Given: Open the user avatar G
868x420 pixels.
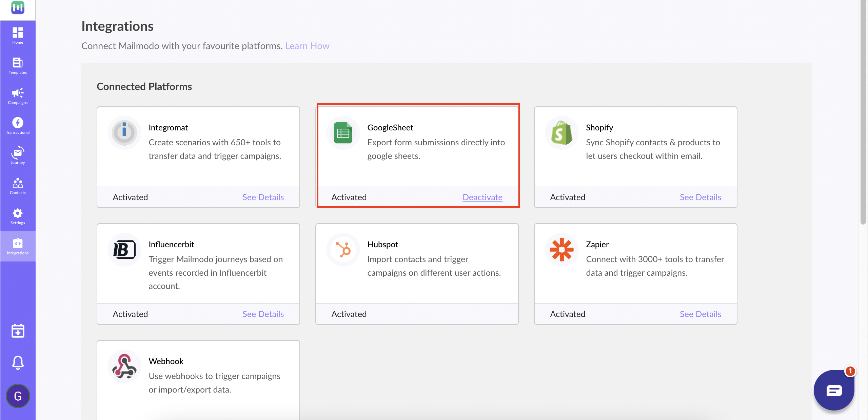Looking at the screenshot, I should pyautogui.click(x=18, y=396).
